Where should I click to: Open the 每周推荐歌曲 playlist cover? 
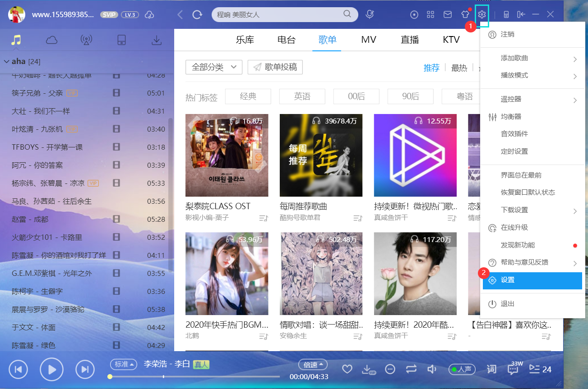(x=321, y=155)
